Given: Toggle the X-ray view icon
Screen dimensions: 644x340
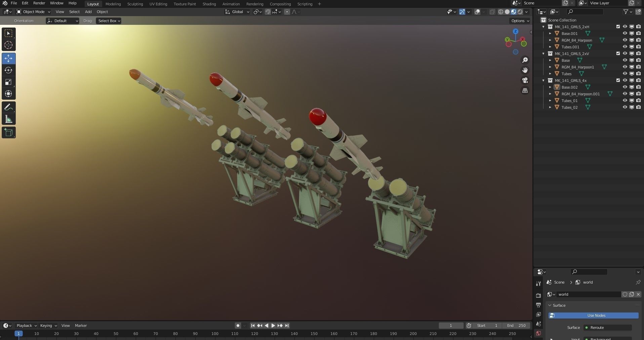Looking at the screenshot, I should pos(492,12).
